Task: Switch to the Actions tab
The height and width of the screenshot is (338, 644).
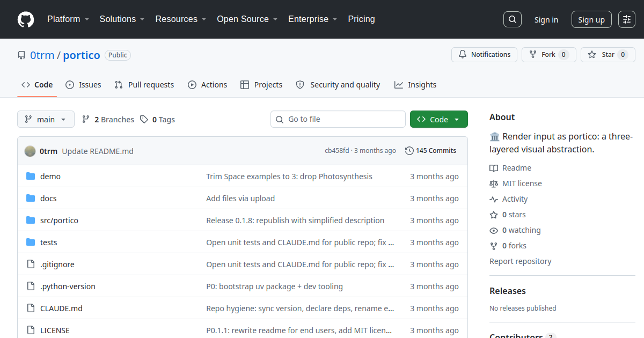Action: [x=208, y=85]
